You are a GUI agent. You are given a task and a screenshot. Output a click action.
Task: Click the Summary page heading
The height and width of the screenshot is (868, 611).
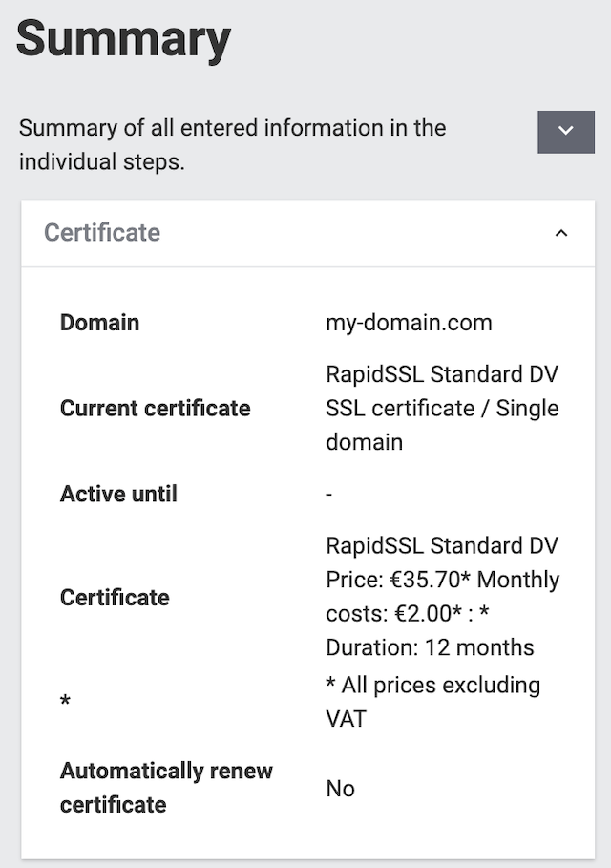click(x=123, y=40)
